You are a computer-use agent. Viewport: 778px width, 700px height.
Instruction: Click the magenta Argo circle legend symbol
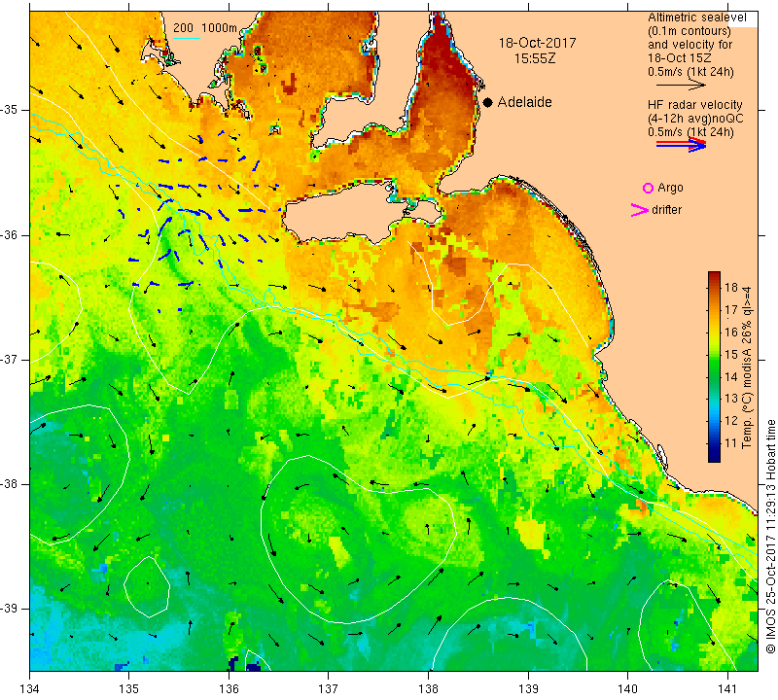648,188
